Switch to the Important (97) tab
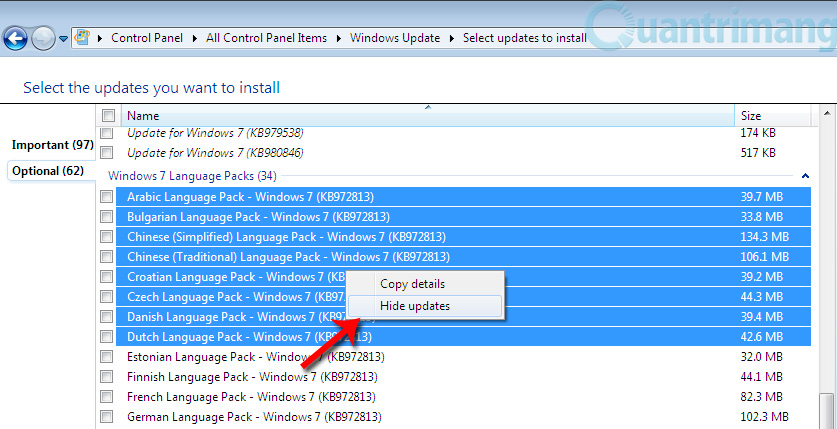 pyautogui.click(x=52, y=145)
